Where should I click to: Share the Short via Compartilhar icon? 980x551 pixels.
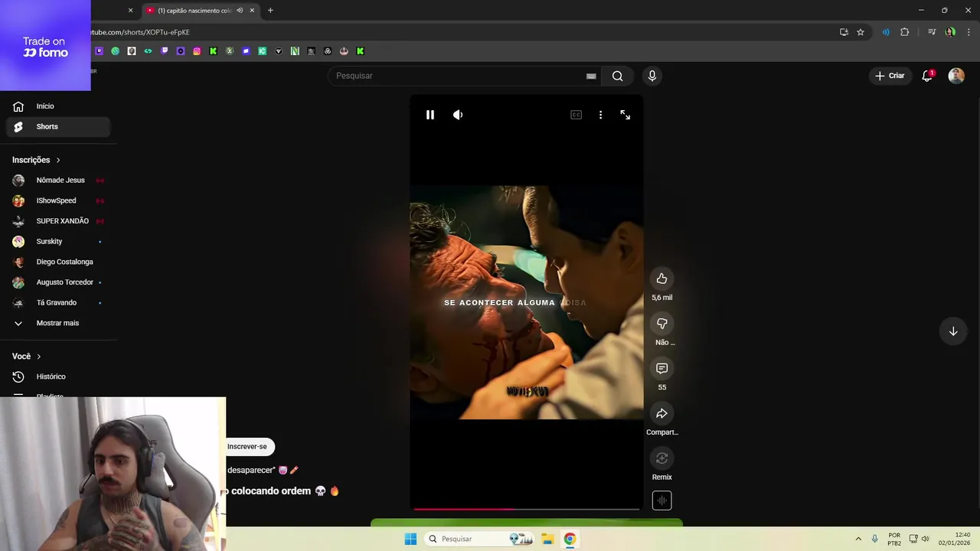click(x=662, y=413)
